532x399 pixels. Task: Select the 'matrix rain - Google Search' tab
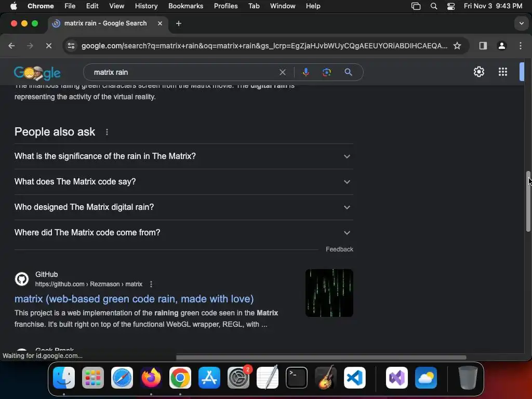pyautogui.click(x=108, y=23)
